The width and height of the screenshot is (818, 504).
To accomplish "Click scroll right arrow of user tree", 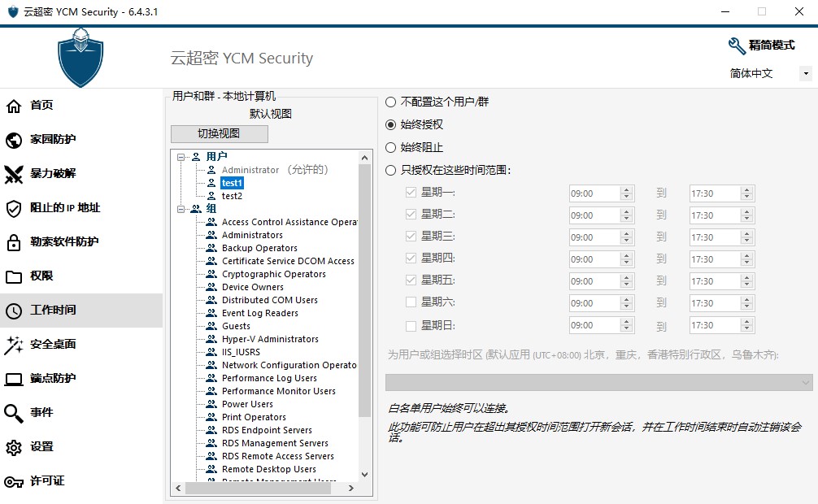I will (351, 489).
